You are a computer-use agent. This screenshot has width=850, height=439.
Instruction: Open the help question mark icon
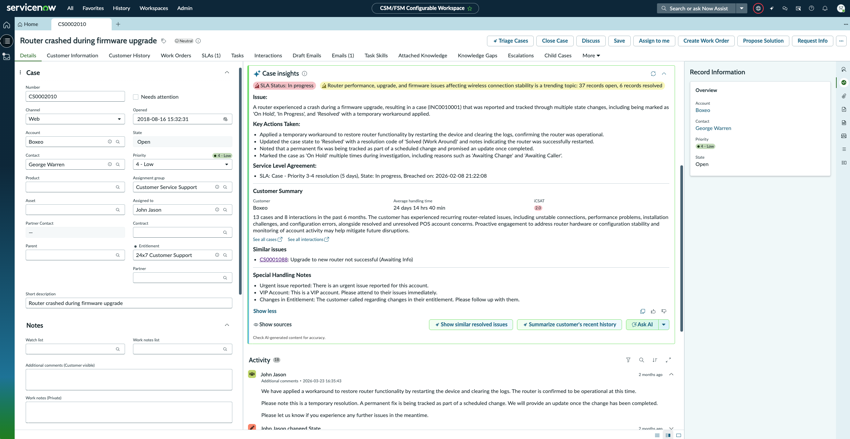coord(811,9)
